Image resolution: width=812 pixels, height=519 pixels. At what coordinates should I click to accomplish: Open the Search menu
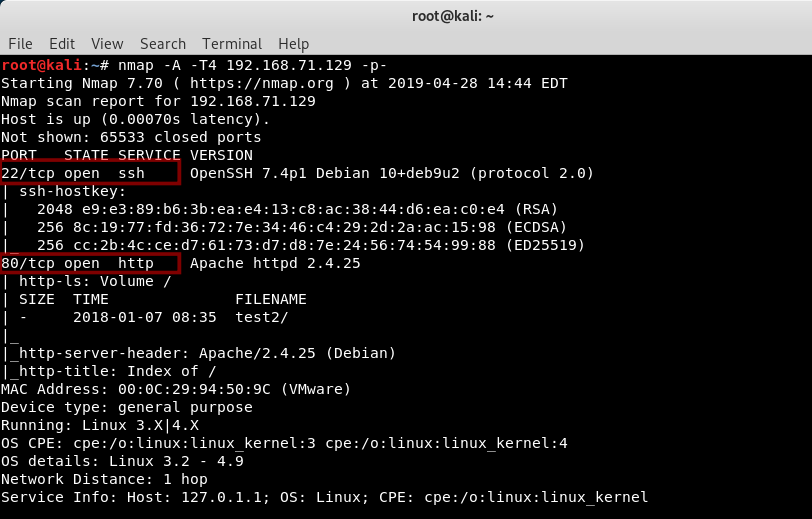click(163, 44)
